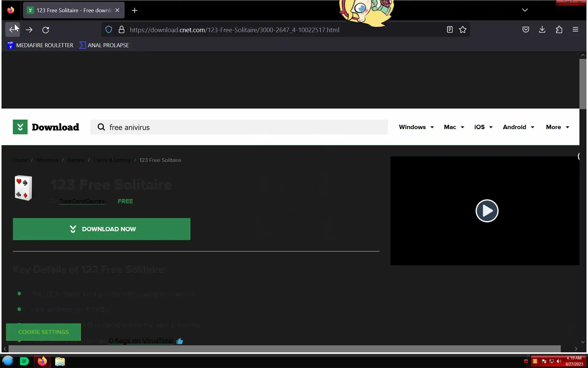This screenshot has height=368, width=588.
Task: Open the Firefox hamburger application menu
Action: (x=575, y=30)
